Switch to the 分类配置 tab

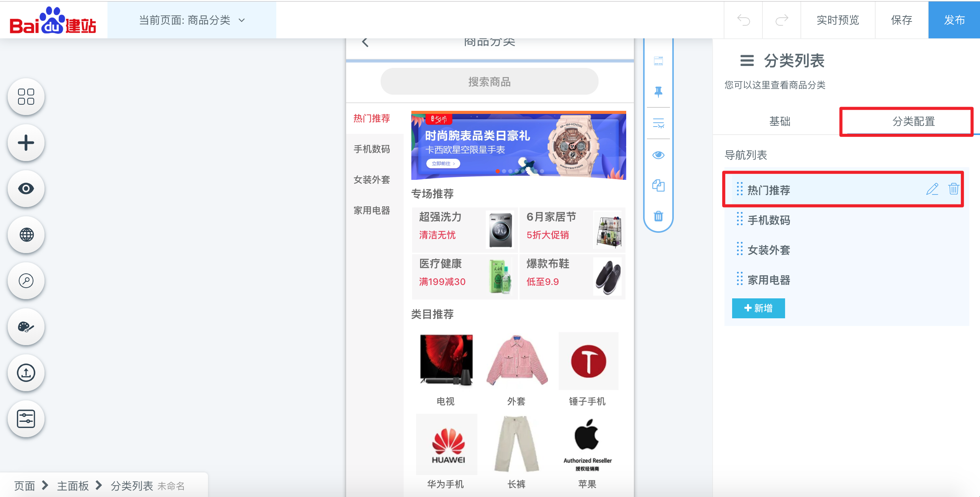(x=913, y=122)
